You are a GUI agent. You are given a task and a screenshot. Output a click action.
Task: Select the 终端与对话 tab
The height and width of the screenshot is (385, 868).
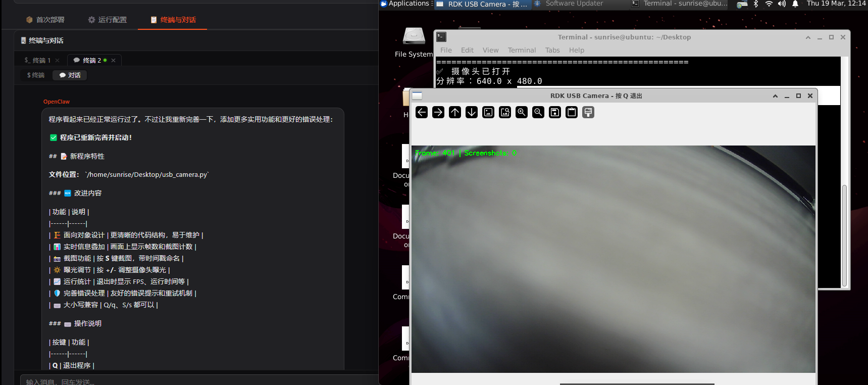(x=173, y=20)
